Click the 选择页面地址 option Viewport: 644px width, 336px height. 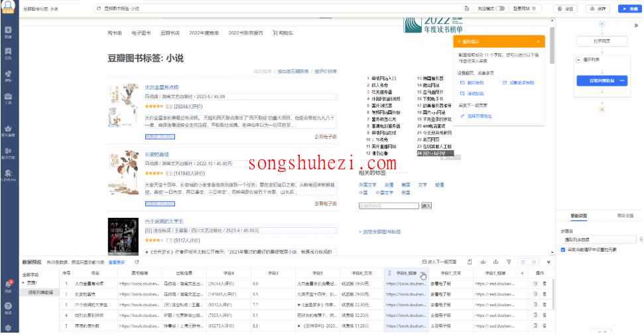point(476,116)
